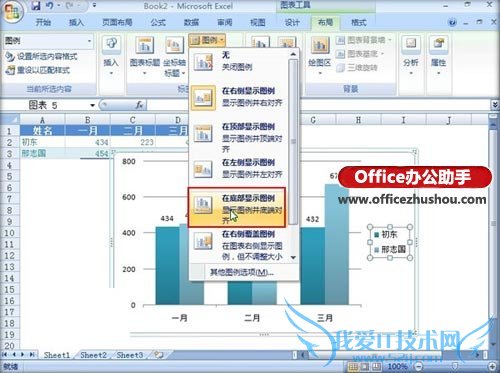Image resolution: width=500 pixels, height=373 pixels.
Task: Switch to the 插入 ribbon tab
Action: click(x=76, y=22)
